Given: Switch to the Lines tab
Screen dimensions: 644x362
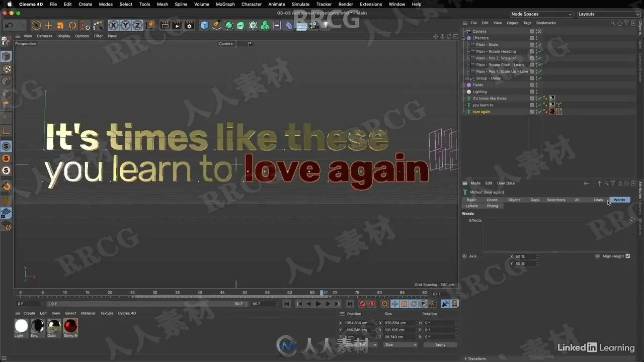Looking at the screenshot, I should (x=598, y=200).
